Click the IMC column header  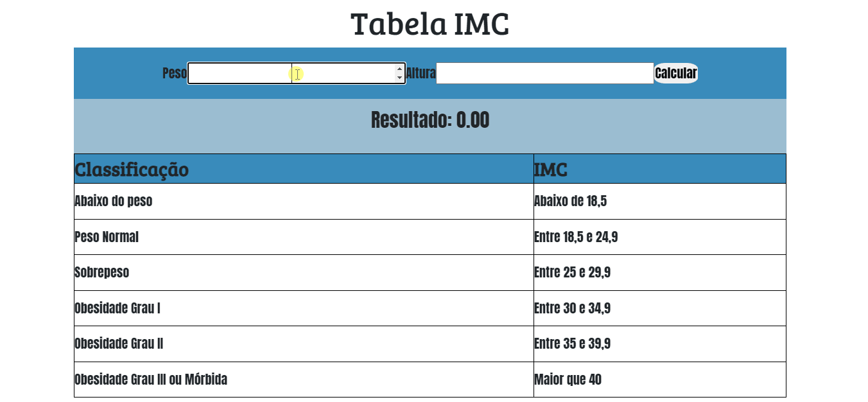(x=551, y=170)
